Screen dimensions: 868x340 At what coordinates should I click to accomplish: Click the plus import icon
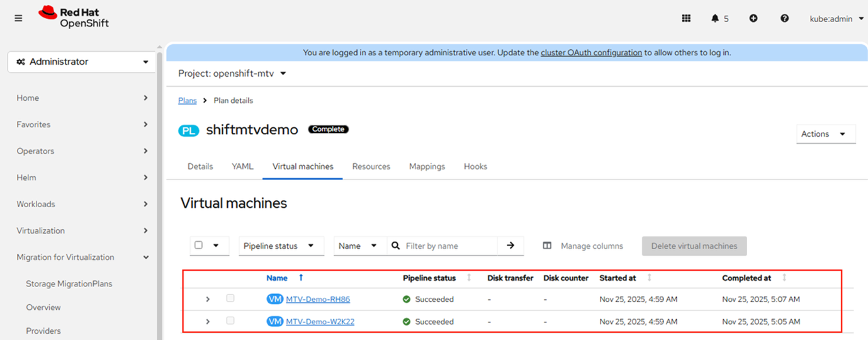click(753, 18)
